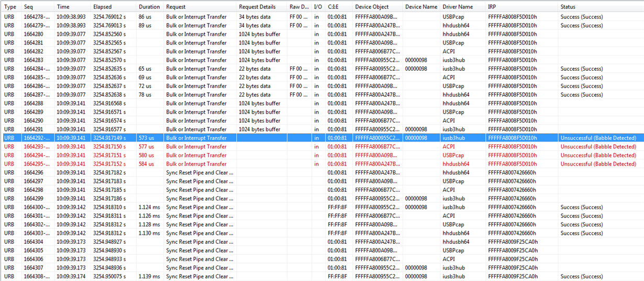Select Seq cell 1664280
This screenshot has width=644, height=281.
[x=34, y=34]
